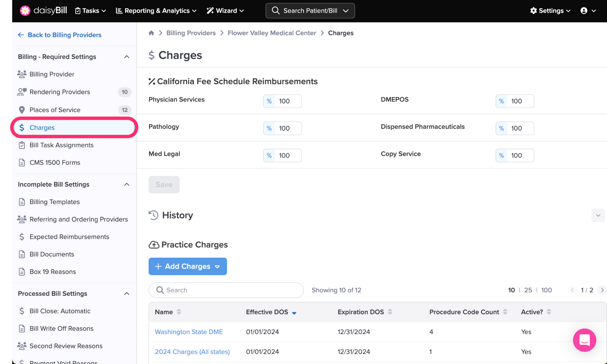Open Washington State DME charge link

[x=189, y=332]
